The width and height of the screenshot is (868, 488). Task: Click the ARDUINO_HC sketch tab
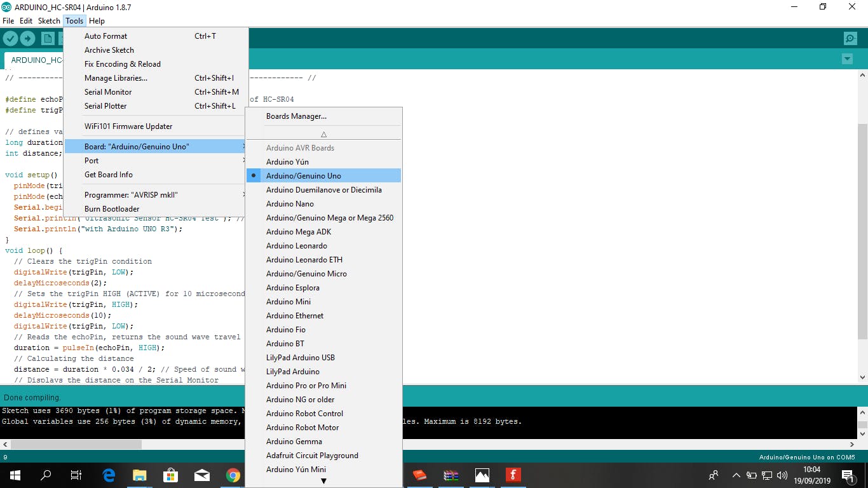(x=34, y=60)
